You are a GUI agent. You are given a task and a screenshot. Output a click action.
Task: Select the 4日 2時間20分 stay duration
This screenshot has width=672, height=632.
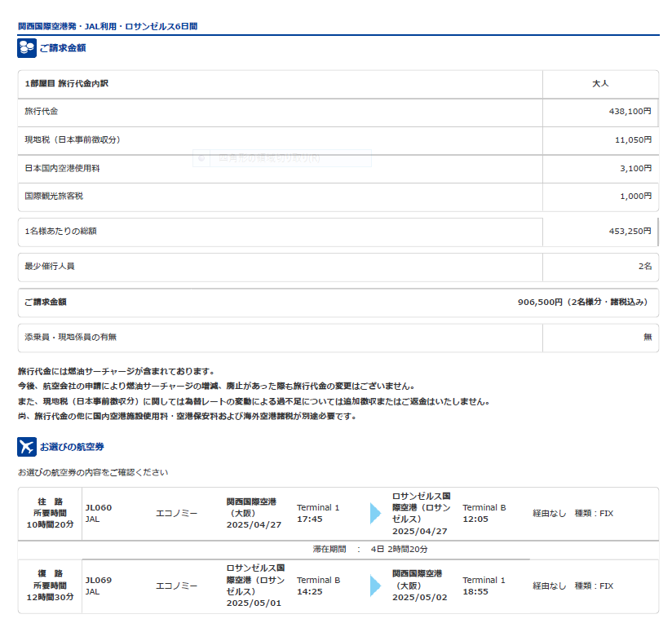399,550
